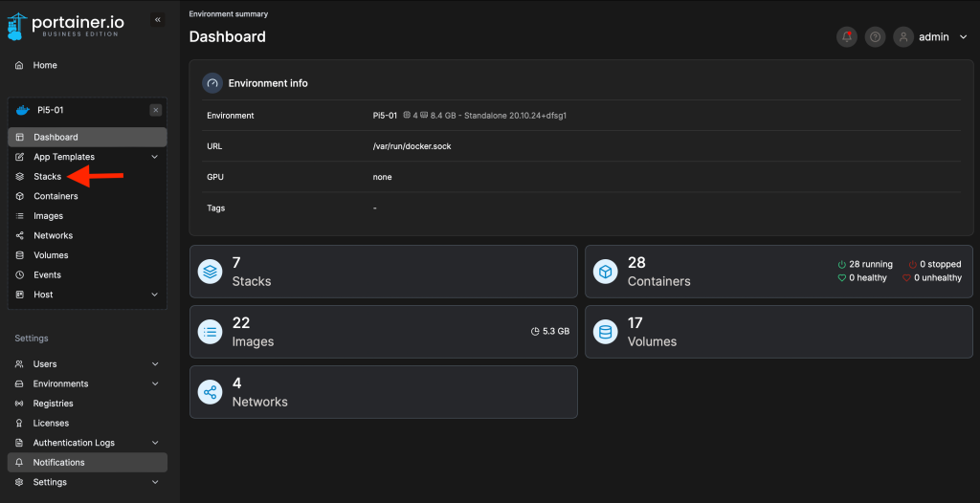The image size is (980, 503).
Task: Click the Containers tile cube icon
Action: pyautogui.click(x=605, y=272)
